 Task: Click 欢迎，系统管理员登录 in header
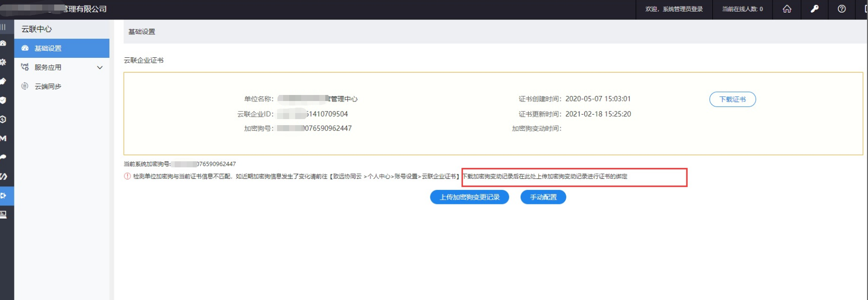[x=674, y=9]
